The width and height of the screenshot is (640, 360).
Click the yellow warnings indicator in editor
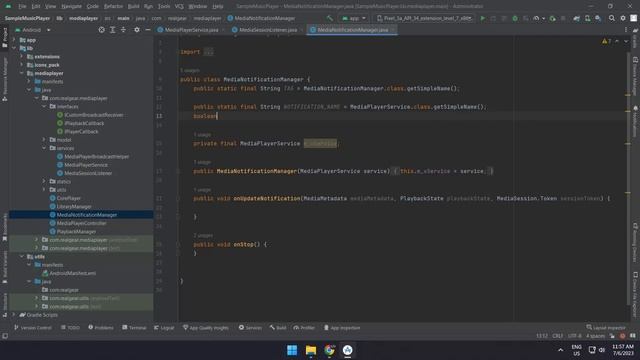tap(607, 41)
